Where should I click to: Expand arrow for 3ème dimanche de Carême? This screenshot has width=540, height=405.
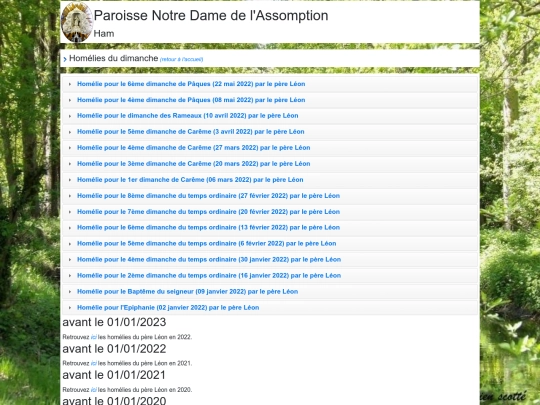coord(70,164)
